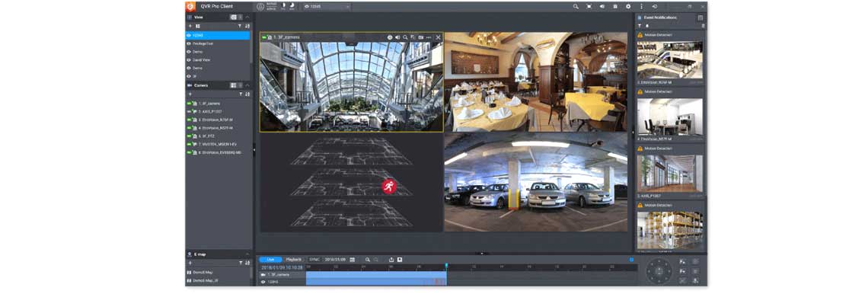Collapse the View panel section
Viewport: 868px width, 294px height.
coord(247,18)
